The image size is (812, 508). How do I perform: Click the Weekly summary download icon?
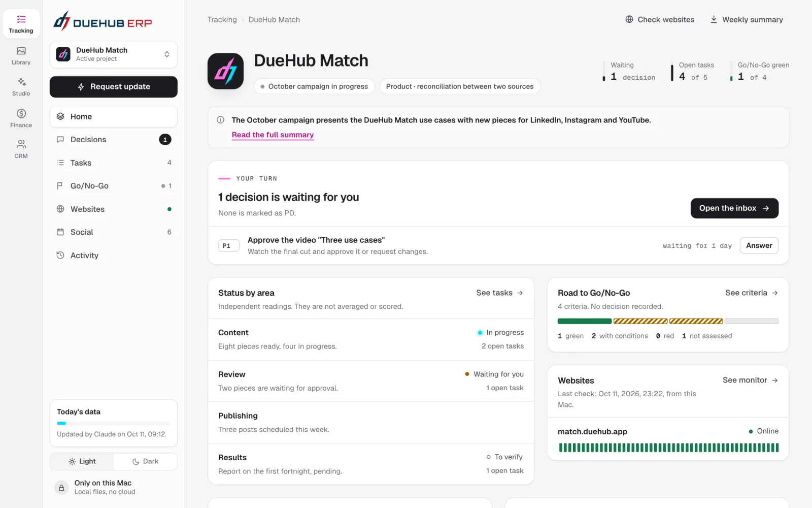(714, 19)
